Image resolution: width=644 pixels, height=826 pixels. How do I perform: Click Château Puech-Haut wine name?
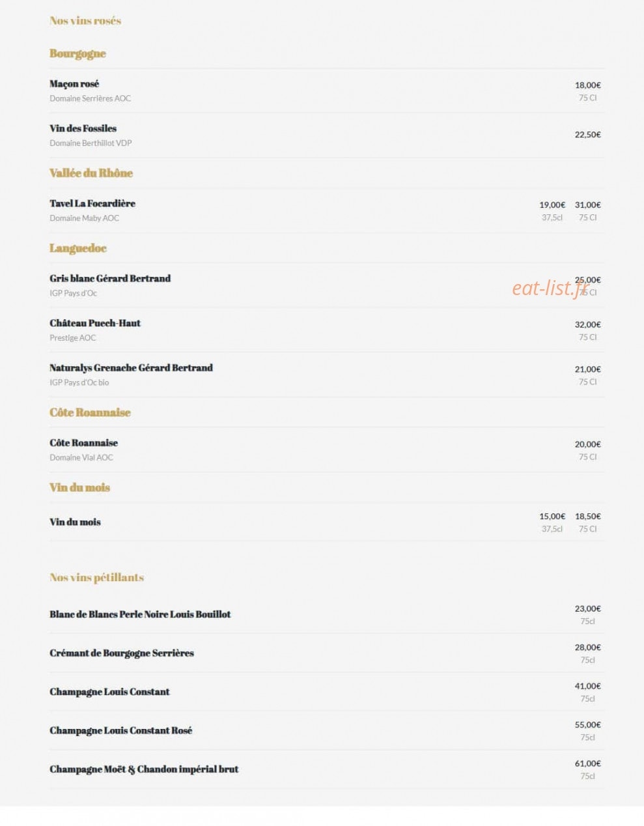coord(95,324)
